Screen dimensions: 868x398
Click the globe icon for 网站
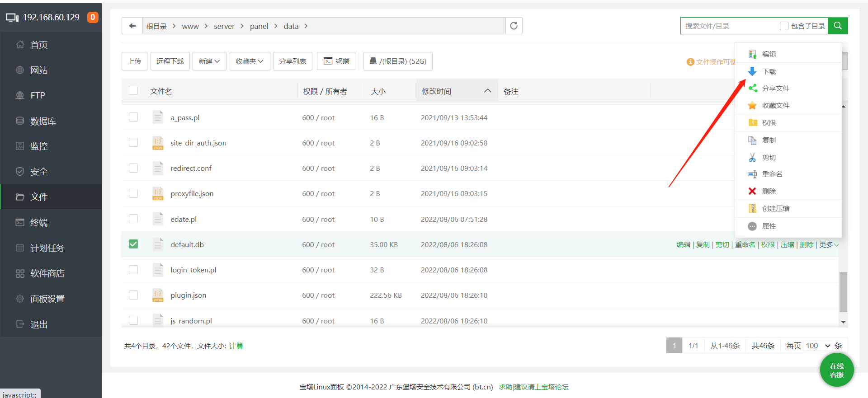(x=20, y=70)
